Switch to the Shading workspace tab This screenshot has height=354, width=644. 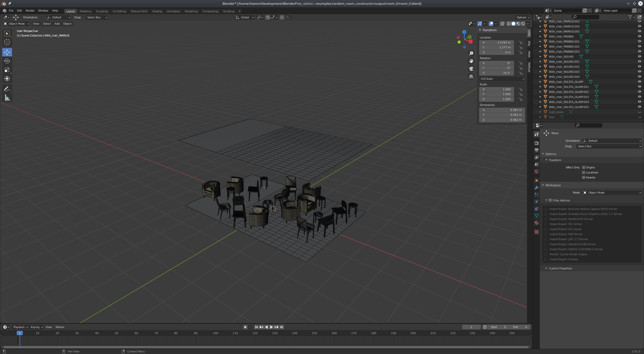point(157,11)
